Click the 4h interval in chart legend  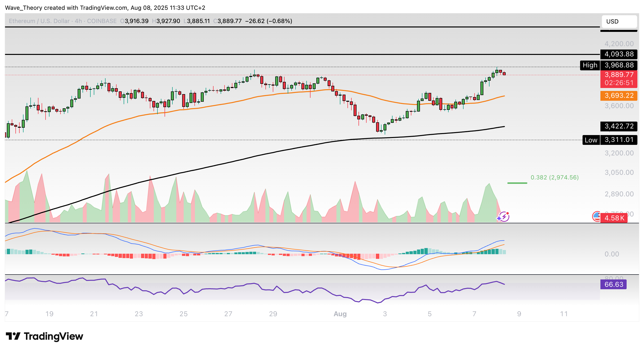click(x=78, y=21)
